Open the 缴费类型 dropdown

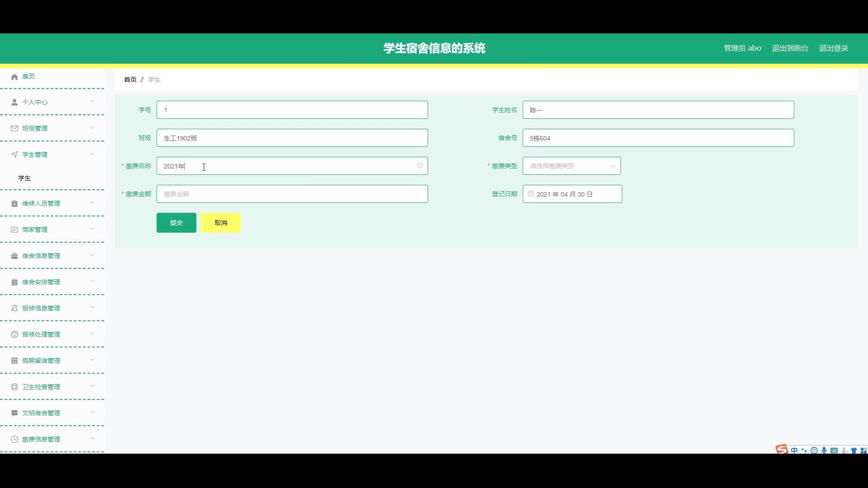click(x=571, y=166)
